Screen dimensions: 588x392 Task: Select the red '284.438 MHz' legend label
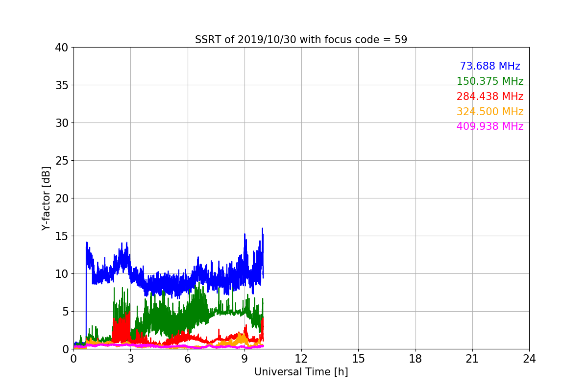490,97
